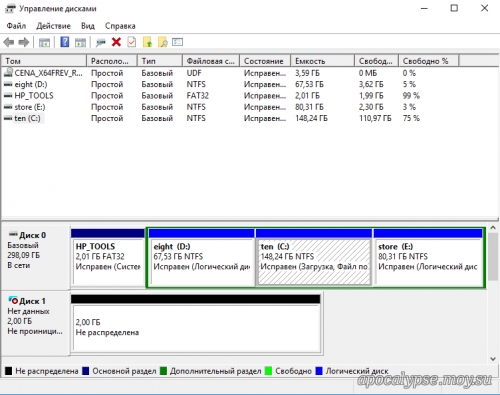500x395 pixels.
Task: Click the Back arrow toolbar icon
Action: click(x=9, y=42)
